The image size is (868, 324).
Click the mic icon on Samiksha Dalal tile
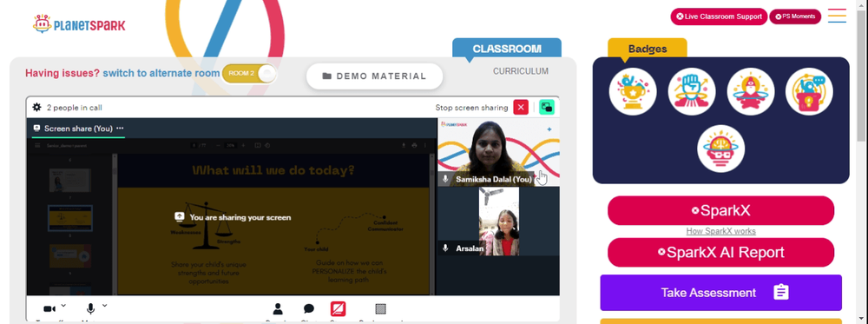click(x=445, y=179)
